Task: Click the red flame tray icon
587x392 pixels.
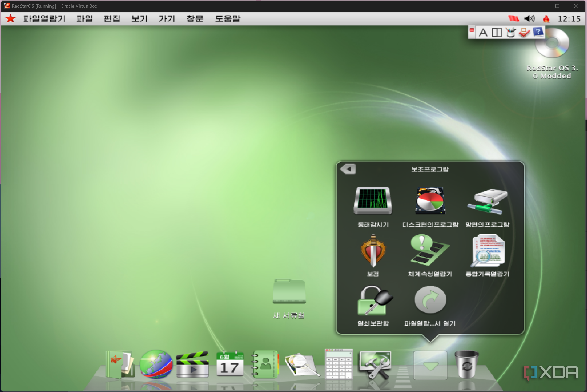Action: 546,19
